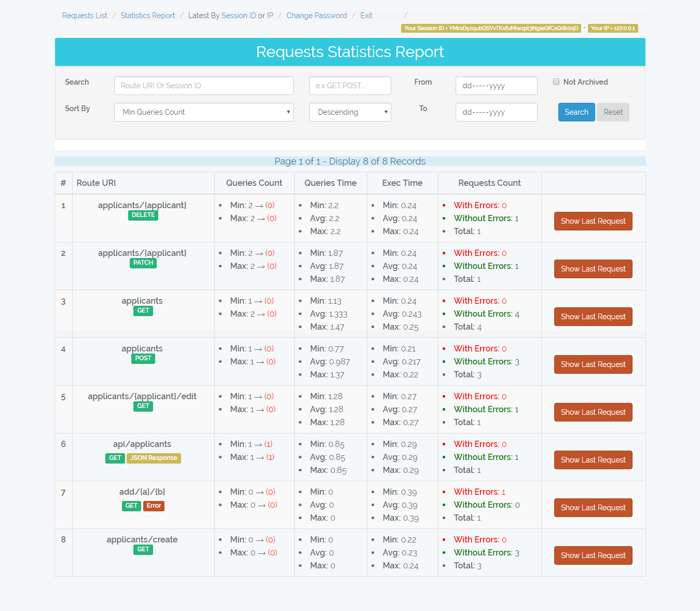Click the HTTP method filter input field
This screenshot has width=700, height=611.
pos(350,86)
